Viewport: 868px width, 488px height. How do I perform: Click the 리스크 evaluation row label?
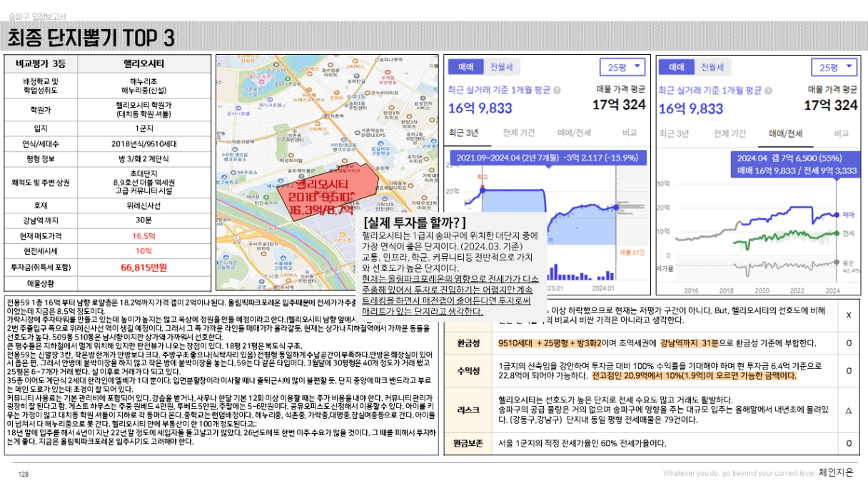pos(468,410)
